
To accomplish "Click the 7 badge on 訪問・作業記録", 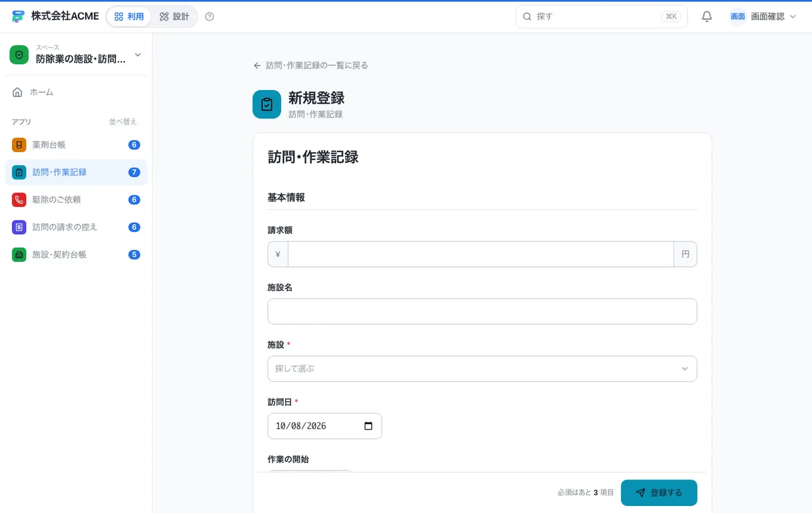I will coord(134,172).
